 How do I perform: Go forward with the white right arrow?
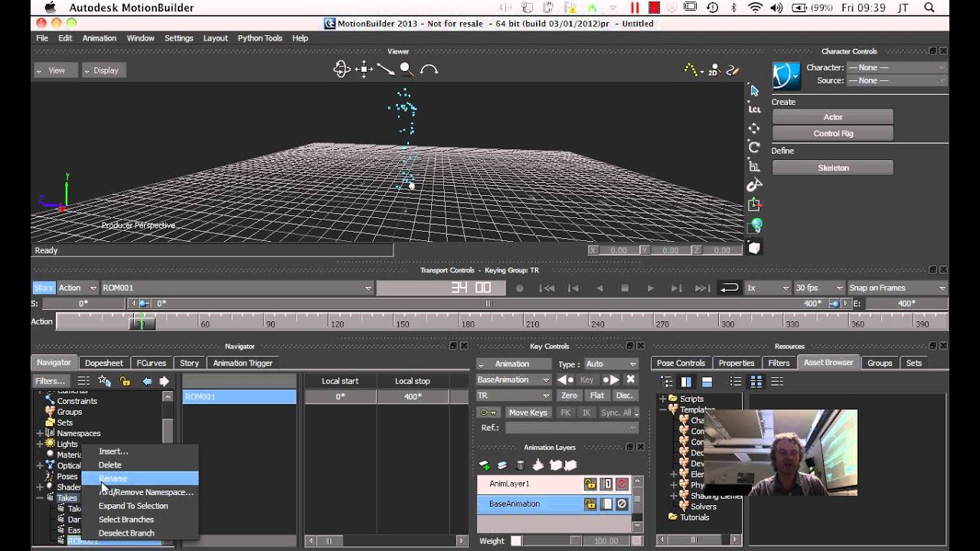pos(164,381)
